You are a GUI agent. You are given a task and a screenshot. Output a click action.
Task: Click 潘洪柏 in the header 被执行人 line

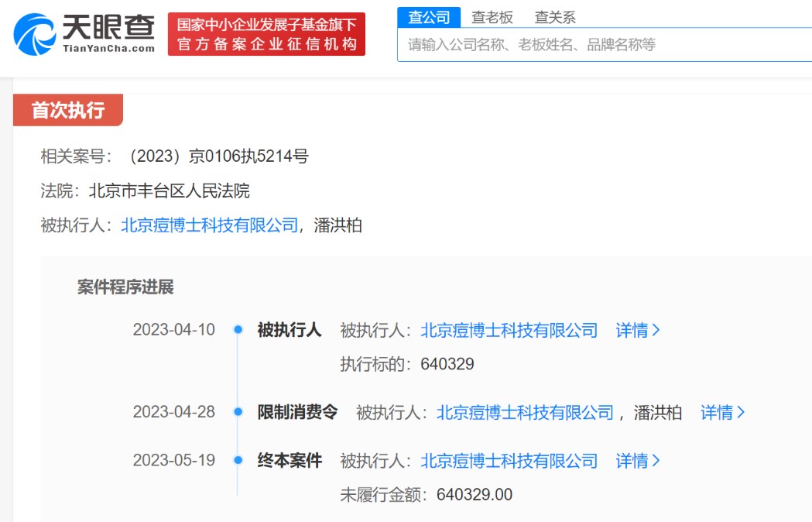point(338,225)
